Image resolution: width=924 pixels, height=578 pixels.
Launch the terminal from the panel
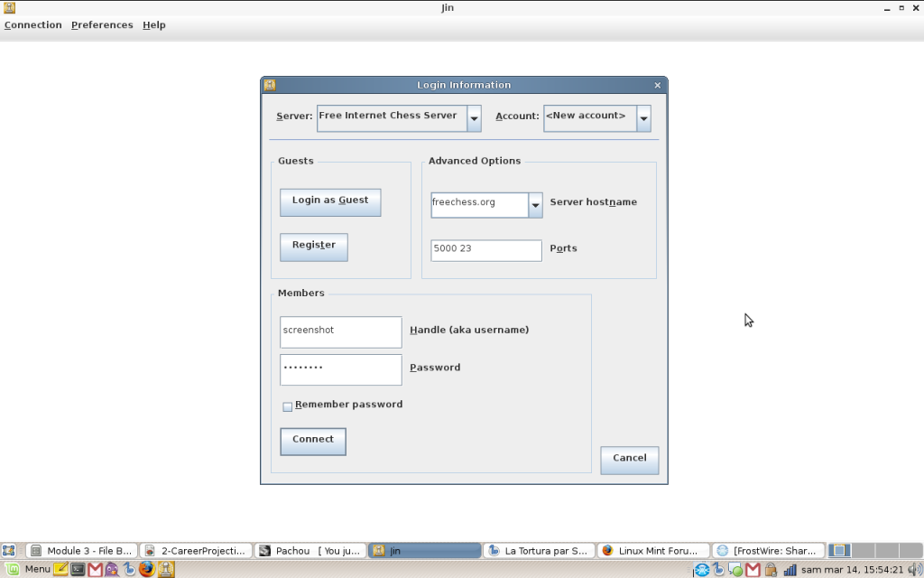[78, 569]
